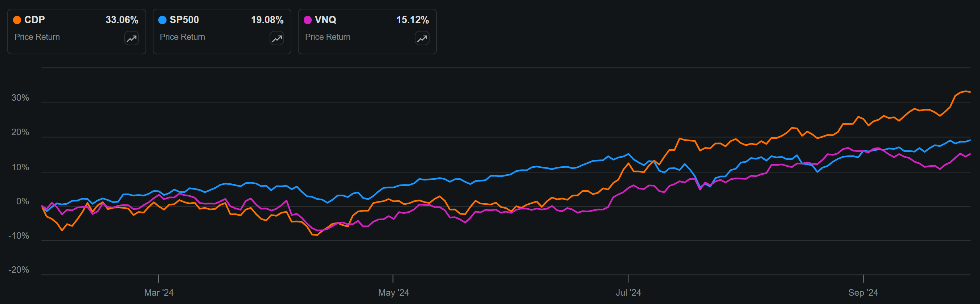Click the -10% y-axis label

[x=19, y=236]
